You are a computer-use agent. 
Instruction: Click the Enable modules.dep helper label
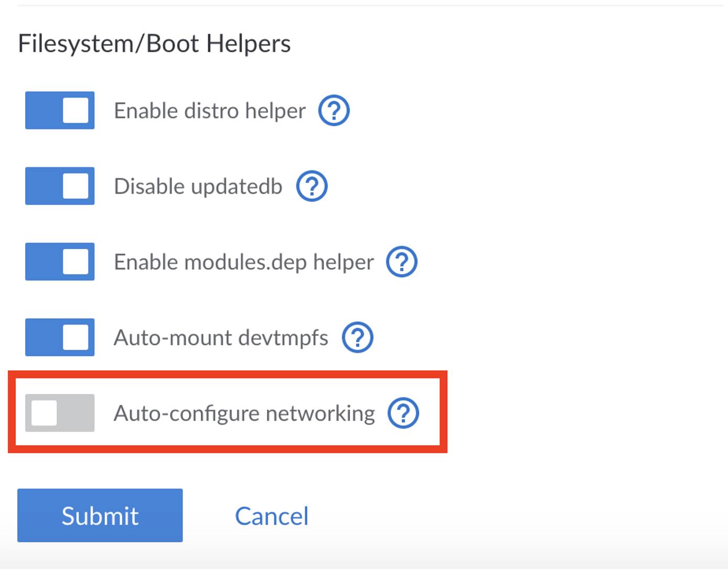(x=243, y=262)
